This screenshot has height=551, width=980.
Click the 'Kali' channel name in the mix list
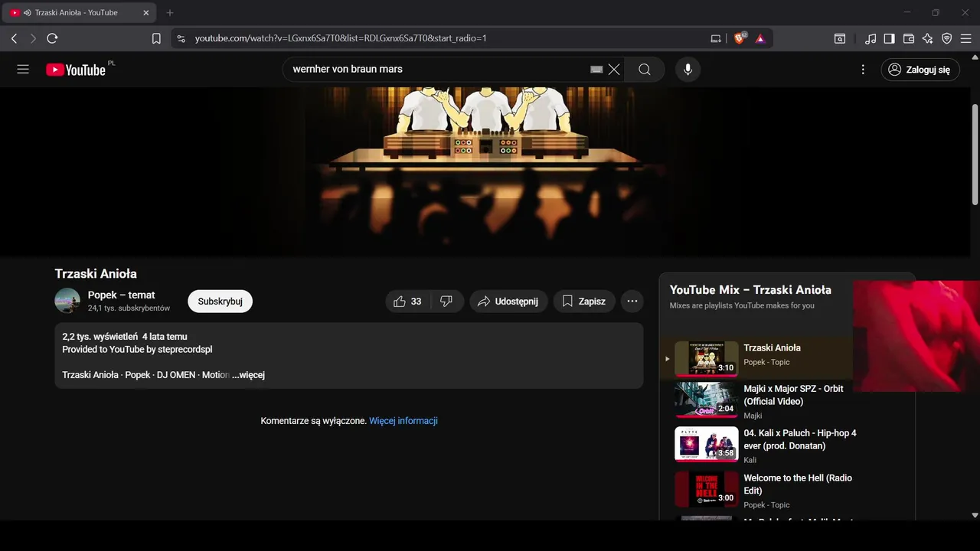(x=750, y=460)
